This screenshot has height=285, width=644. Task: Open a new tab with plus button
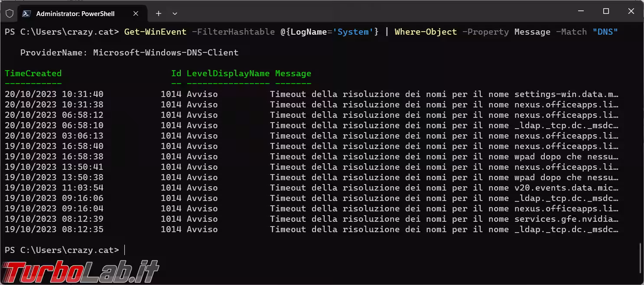point(159,13)
